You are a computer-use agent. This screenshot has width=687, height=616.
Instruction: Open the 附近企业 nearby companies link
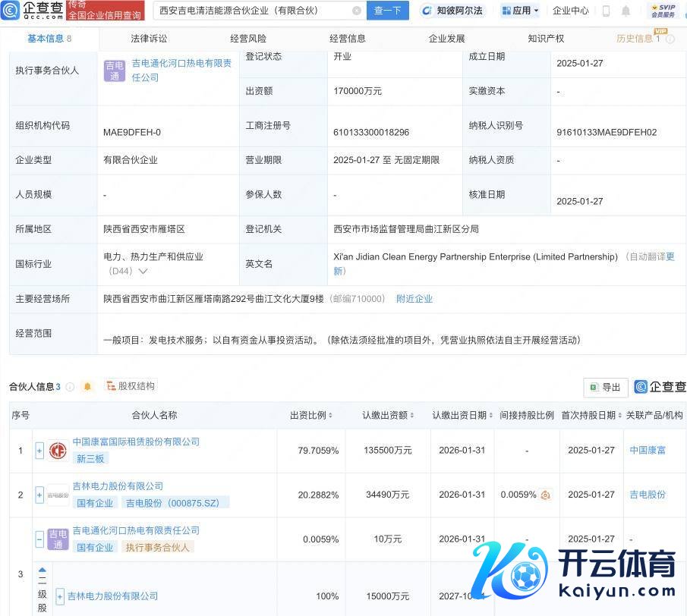click(x=414, y=299)
